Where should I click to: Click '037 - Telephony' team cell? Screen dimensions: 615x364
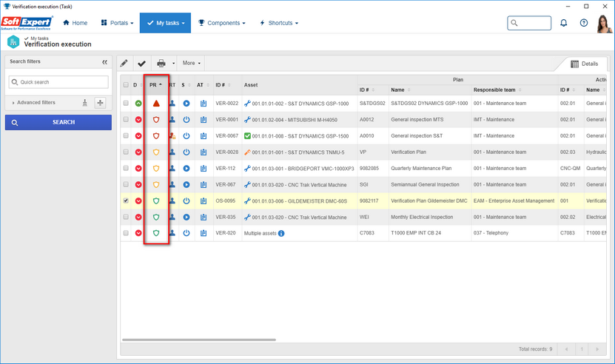coord(491,233)
